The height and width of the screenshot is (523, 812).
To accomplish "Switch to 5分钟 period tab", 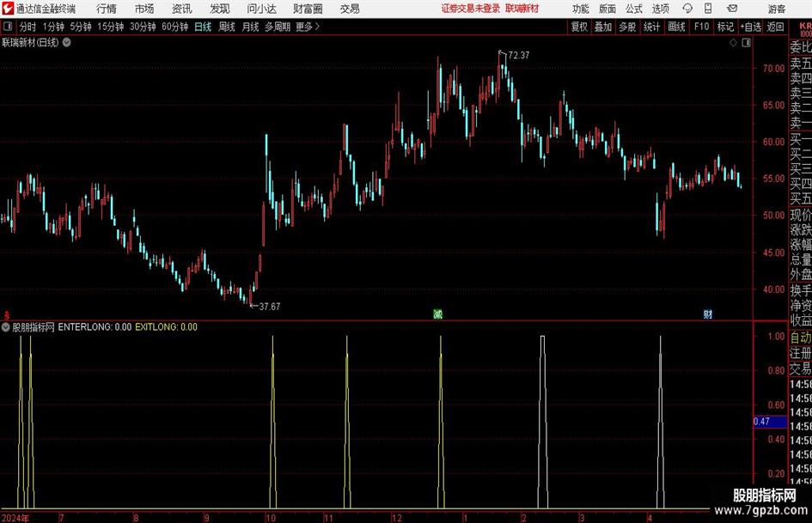I will click(x=81, y=27).
